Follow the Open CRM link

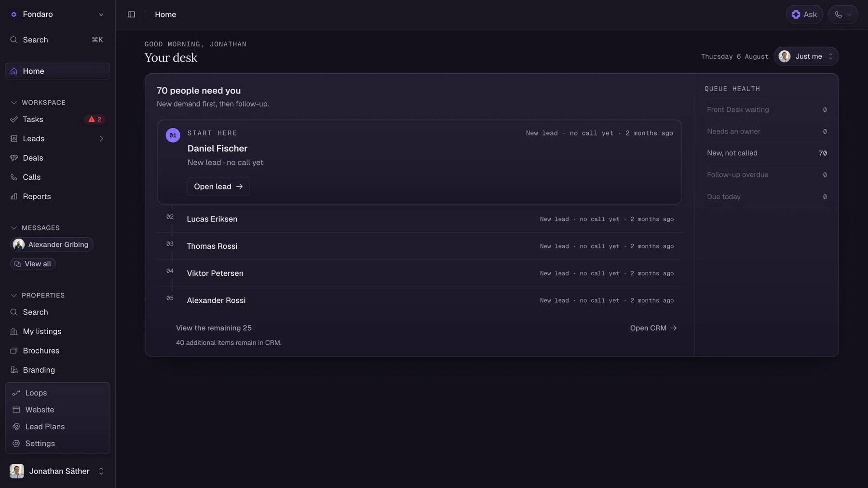pos(653,328)
